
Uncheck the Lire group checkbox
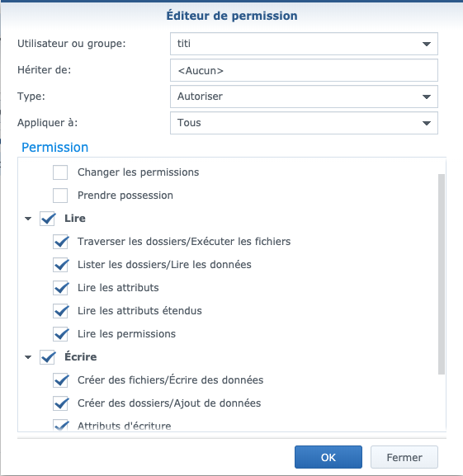coord(47,219)
